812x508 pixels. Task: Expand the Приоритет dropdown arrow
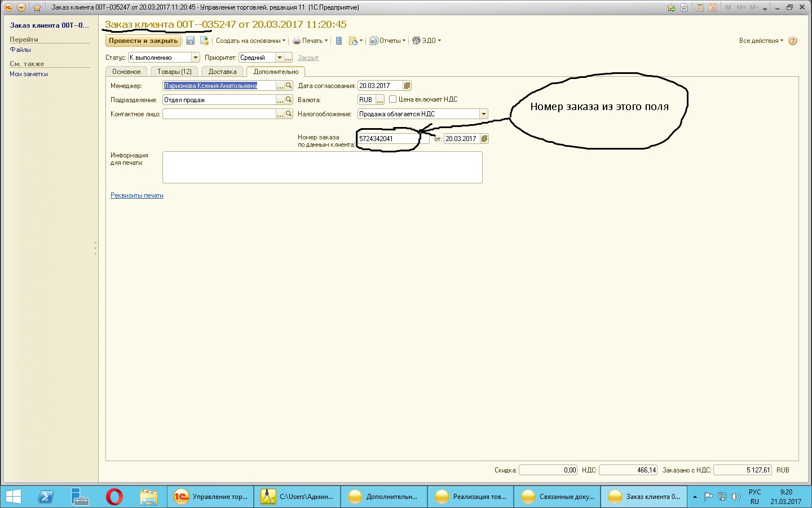pos(279,58)
